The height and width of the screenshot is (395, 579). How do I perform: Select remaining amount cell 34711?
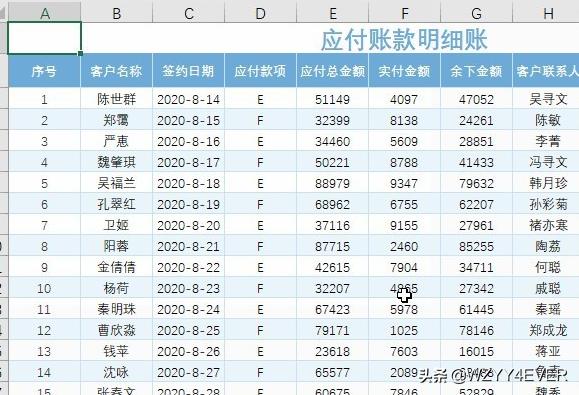(476, 267)
